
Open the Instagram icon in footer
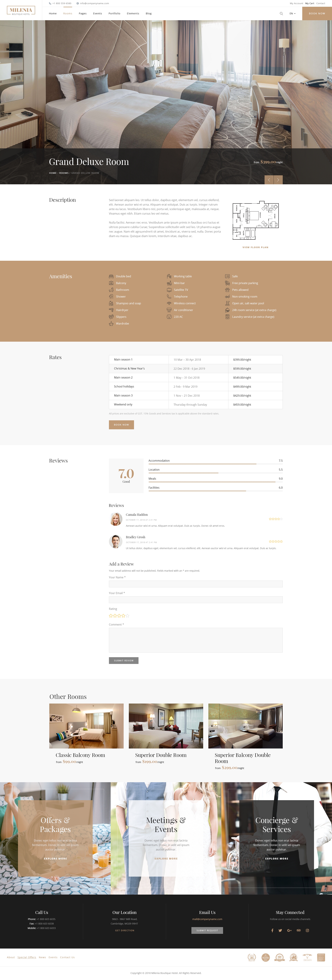(307, 930)
